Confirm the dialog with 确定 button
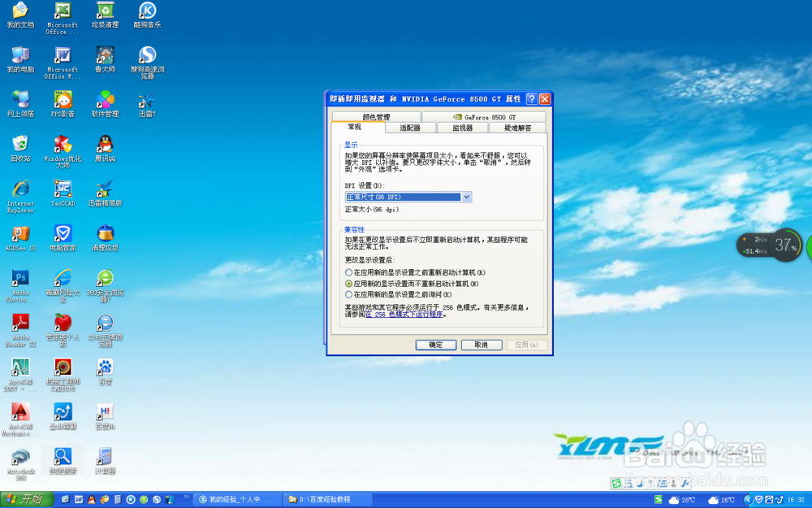Screen dimensions: 812x508 [436, 345]
